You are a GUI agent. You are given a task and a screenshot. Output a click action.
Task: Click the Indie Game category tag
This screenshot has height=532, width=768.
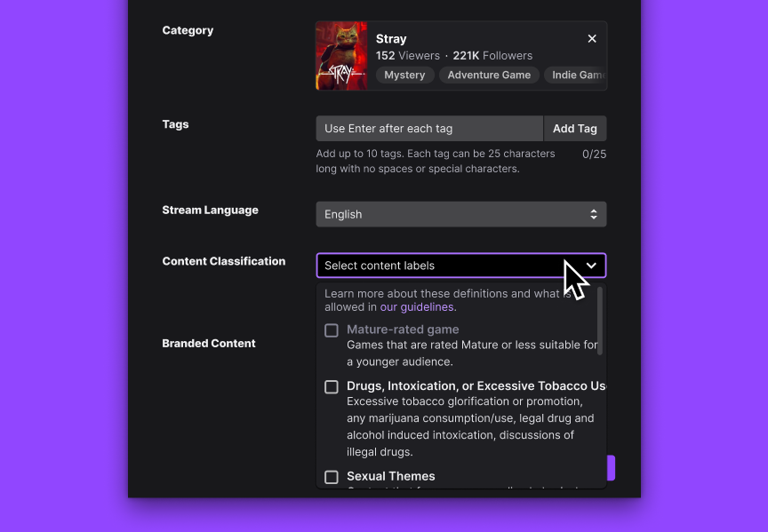[576, 75]
